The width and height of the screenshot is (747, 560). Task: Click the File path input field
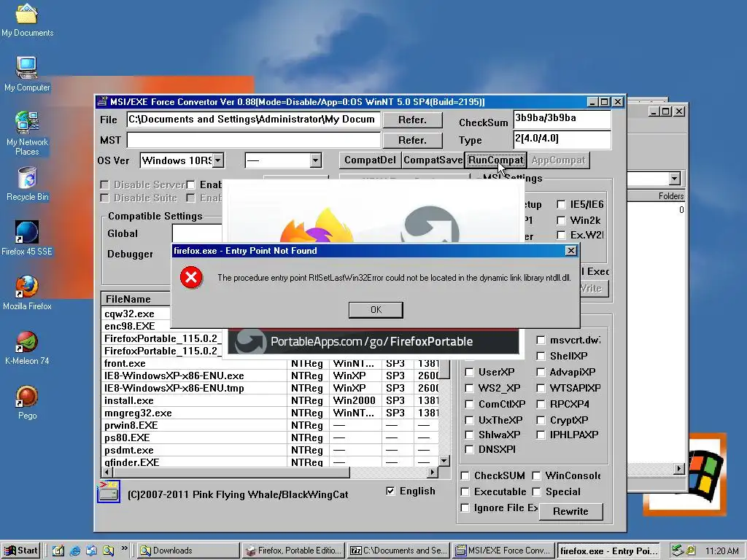pyautogui.click(x=253, y=120)
